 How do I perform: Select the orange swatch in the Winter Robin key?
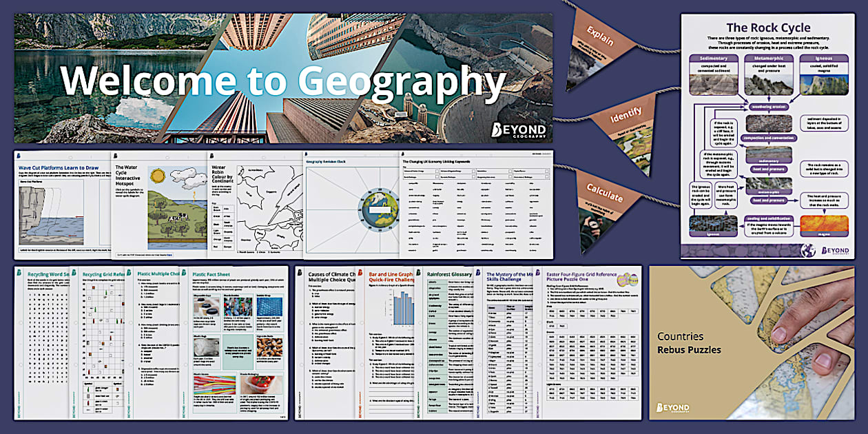pyautogui.click(x=216, y=238)
